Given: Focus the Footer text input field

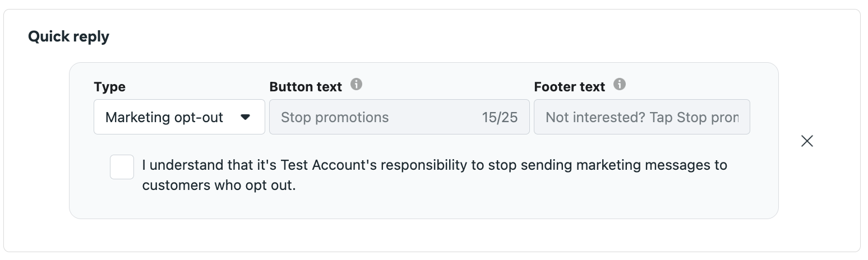Looking at the screenshot, I should click(x=641, y=117).
